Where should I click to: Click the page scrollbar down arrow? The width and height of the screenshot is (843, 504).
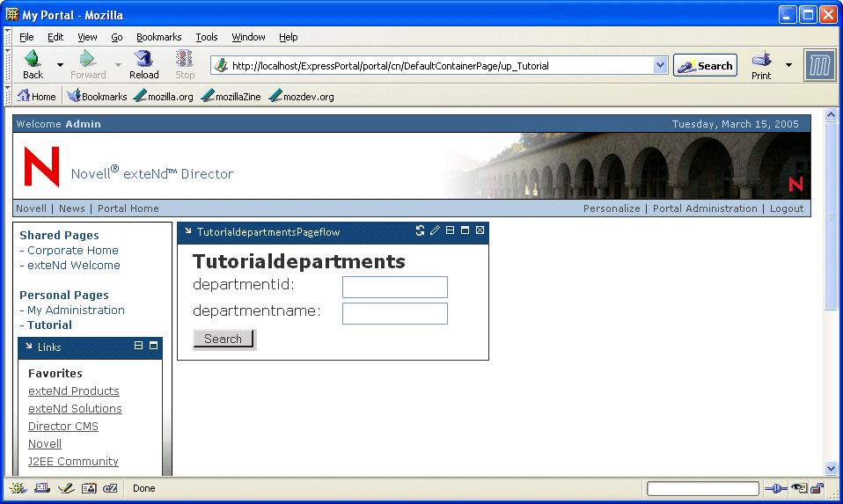point(832,468)
